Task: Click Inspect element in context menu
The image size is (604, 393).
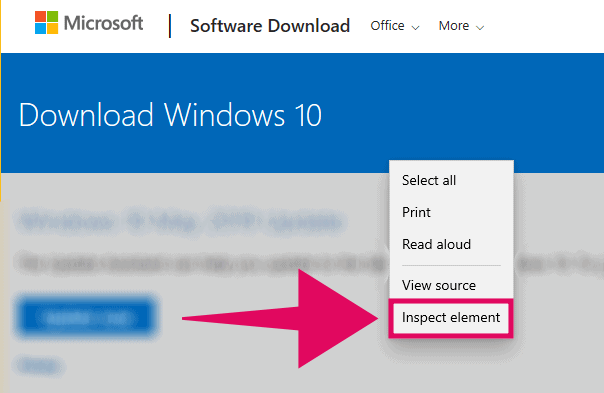Action: 451,317
